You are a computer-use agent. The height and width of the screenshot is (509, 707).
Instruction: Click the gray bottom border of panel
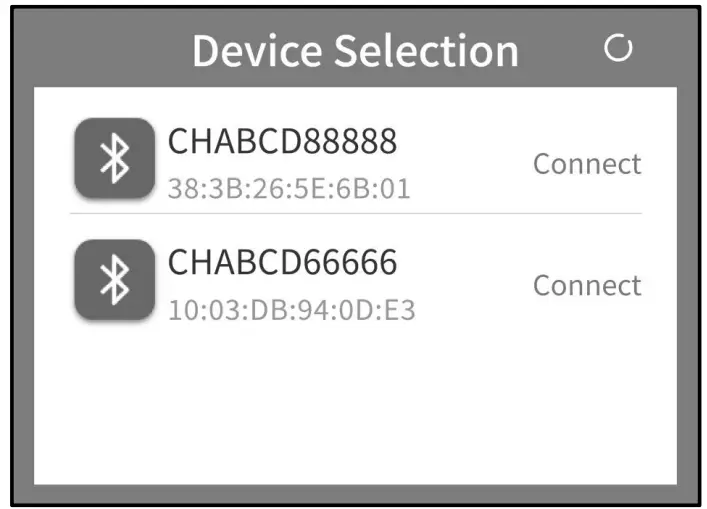355,492
